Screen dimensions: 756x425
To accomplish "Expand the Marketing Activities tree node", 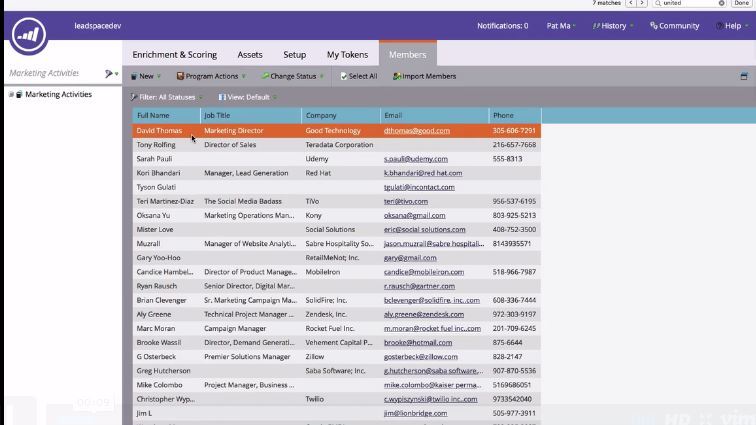I will point(10,95).
